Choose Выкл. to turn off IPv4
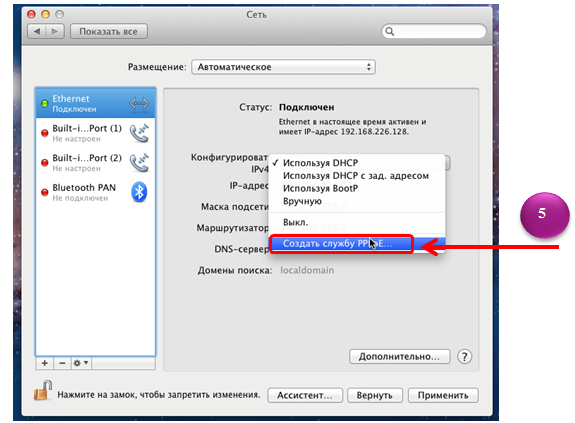 tap(296, 222)
